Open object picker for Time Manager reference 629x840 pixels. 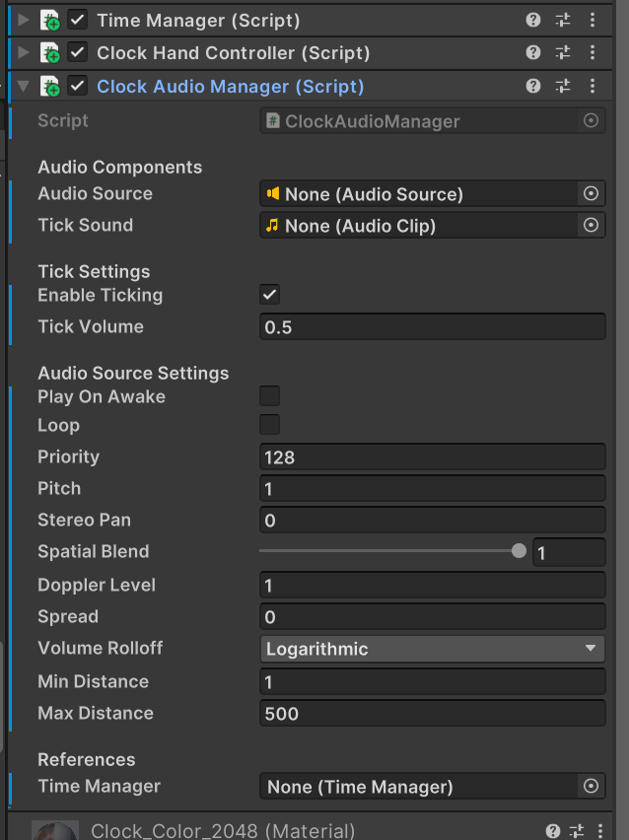pos(591,786)
